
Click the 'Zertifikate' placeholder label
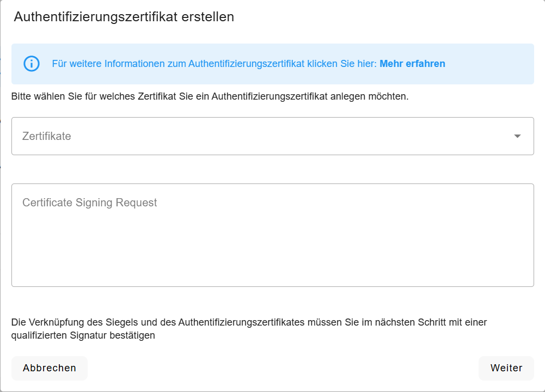pyautogui.click(x=47, y=136)
